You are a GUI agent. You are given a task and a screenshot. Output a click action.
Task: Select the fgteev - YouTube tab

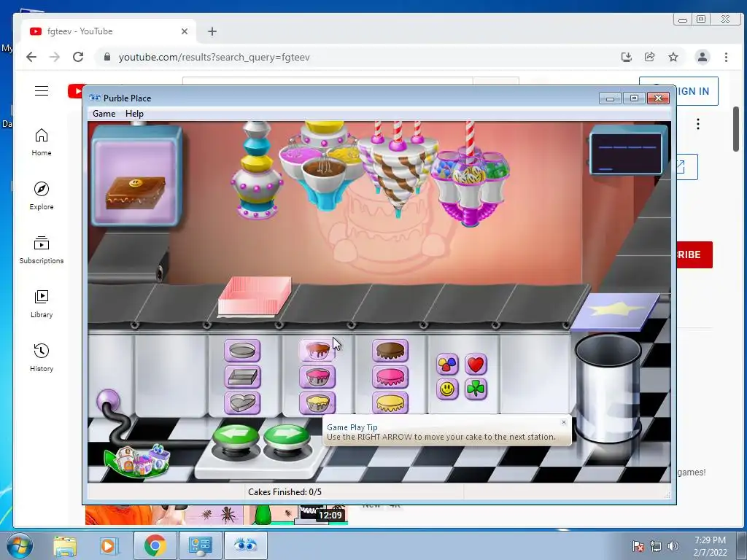tap(109, 31)
